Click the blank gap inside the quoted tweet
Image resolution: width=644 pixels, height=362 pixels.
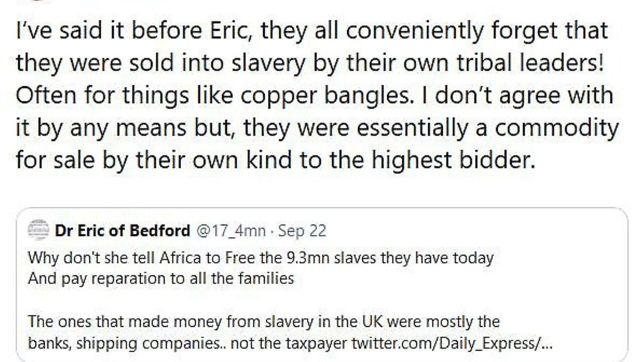pyautogui.click(x=322, y=300)
